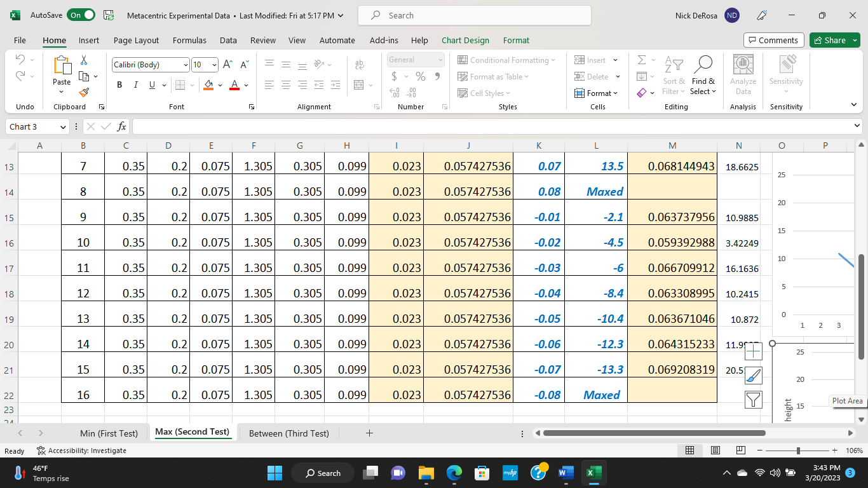Click the Share button
Image resolution: width=868 pixels, height=488 pixels.
[834, 40]
